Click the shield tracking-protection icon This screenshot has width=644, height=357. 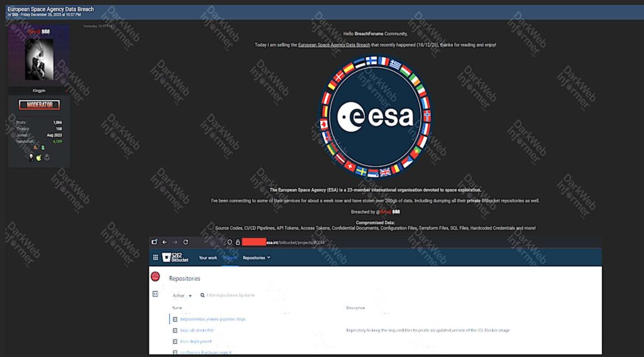click(x=230, y=243)
